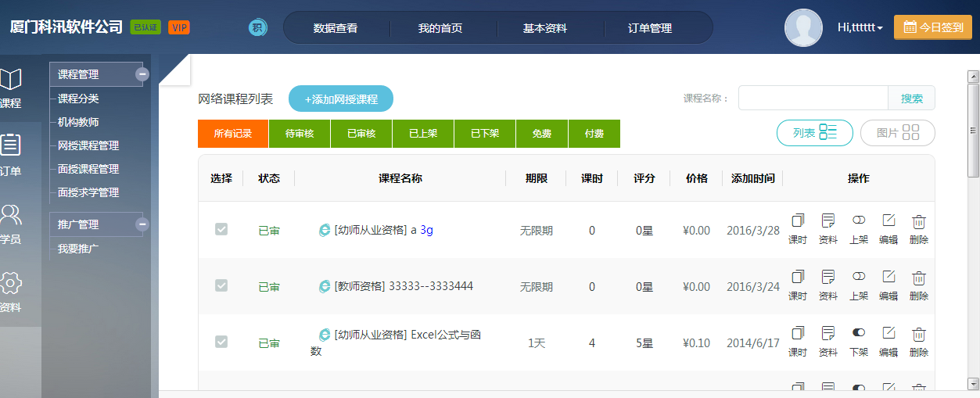Click the 编辑 icon for Excel公式与函数 course

pos(888,334)
